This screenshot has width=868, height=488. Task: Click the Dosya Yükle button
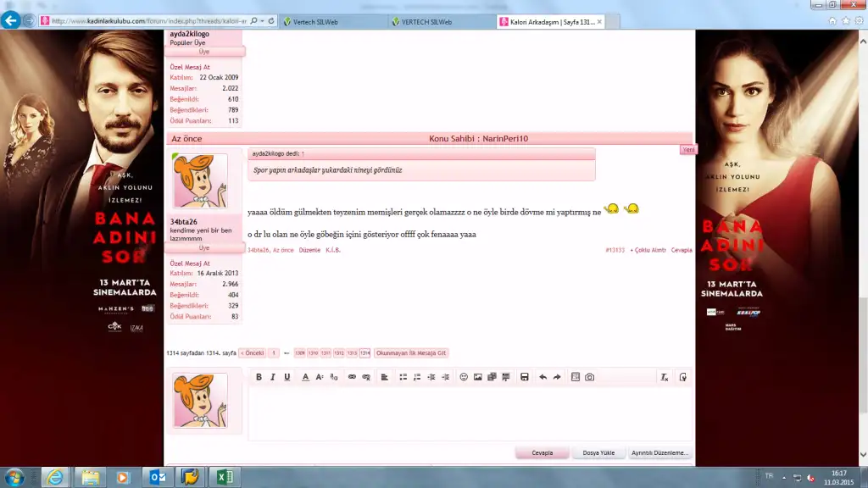click(598, 453)
